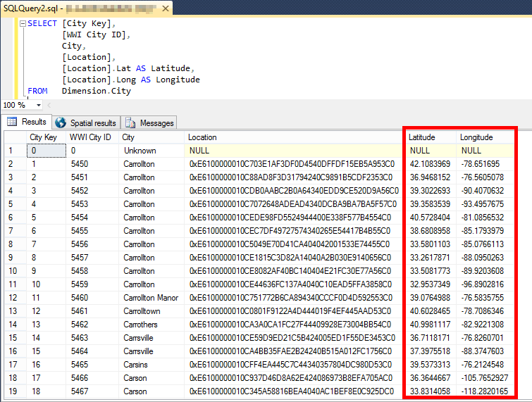Select the WWI City ID column header
Image resolution: width=532 pixels, height=402 pixels.
[92, 137]
